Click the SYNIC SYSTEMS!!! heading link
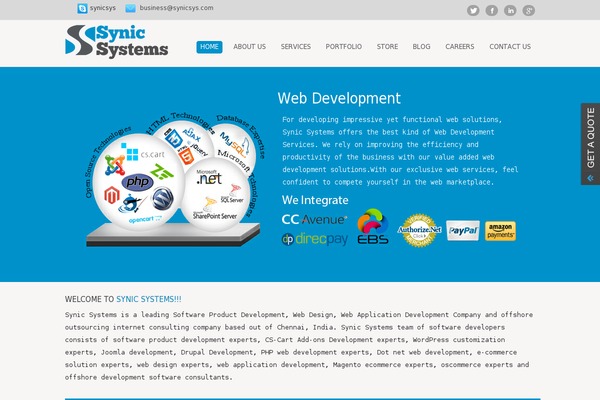Viewport: 600px width, 400px height. [x=149, y=299]
